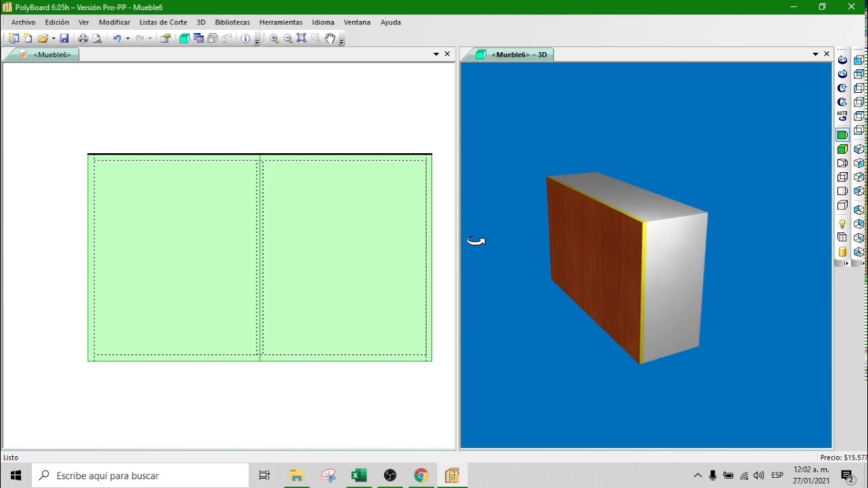Click the redo arrow icon
The height and width of the screenshot is (488, 868).
click(x=140, y=39)
